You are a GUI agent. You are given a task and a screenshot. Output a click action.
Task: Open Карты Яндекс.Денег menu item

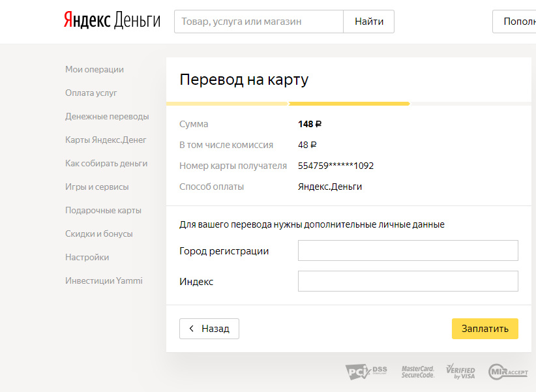[106, 140]
